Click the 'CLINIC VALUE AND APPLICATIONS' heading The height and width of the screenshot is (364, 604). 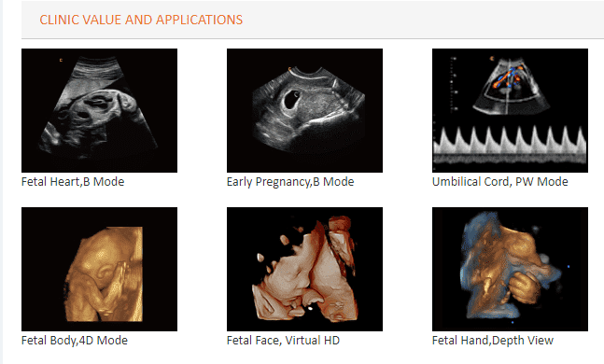(x=141, y=20)
